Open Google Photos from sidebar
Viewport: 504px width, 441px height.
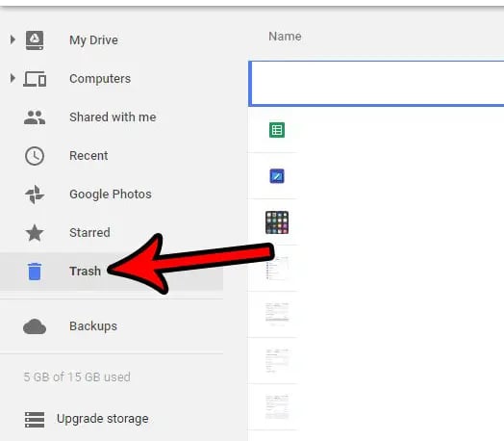point(111,195)
